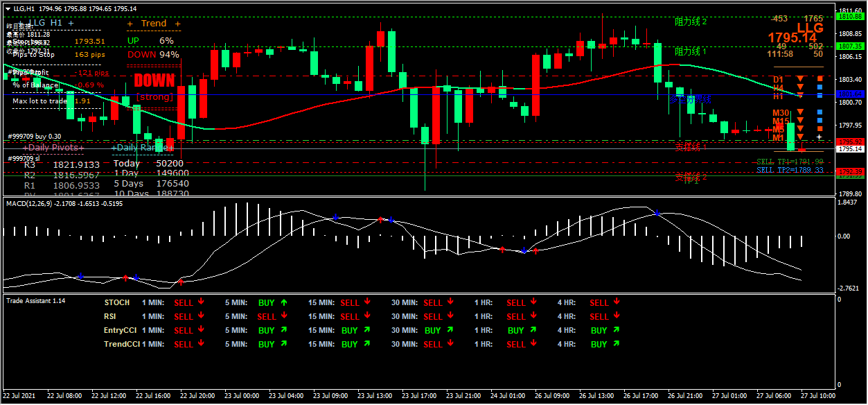Image resolution: width=868 pixels, height=405 pixels.
Task: Click the EntryCCI 1 HR green arrow
Action: tap(533, 330)
